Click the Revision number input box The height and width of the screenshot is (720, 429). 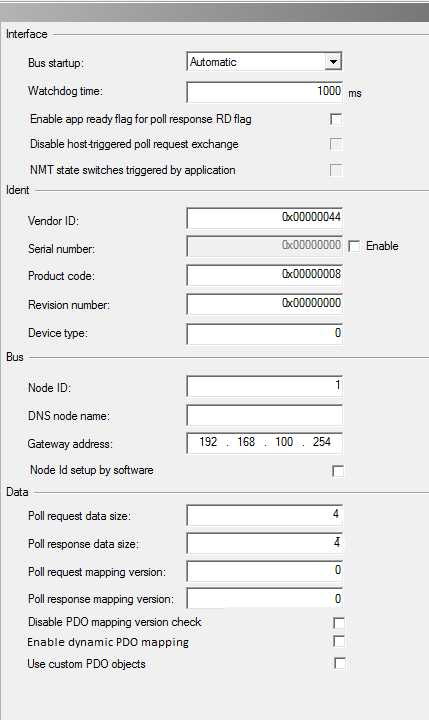click(265, 304)
